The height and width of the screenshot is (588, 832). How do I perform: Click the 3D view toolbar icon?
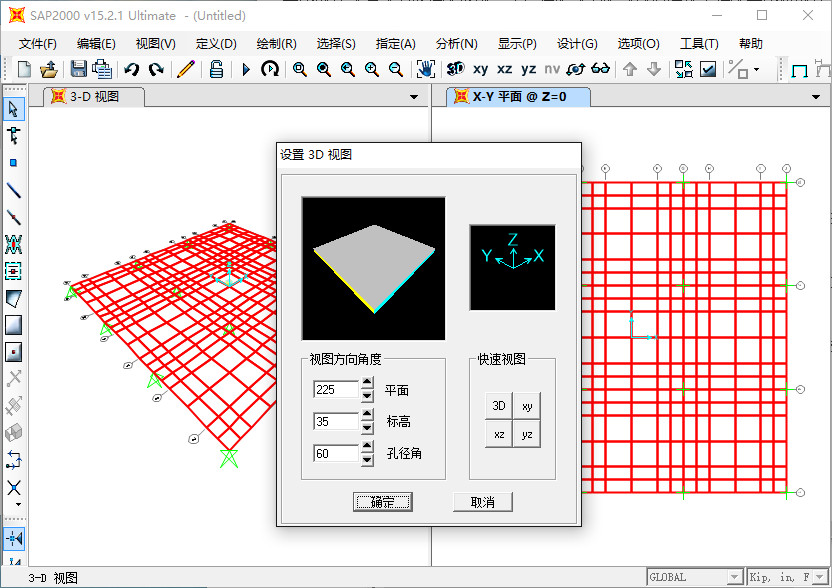[455, 69]
